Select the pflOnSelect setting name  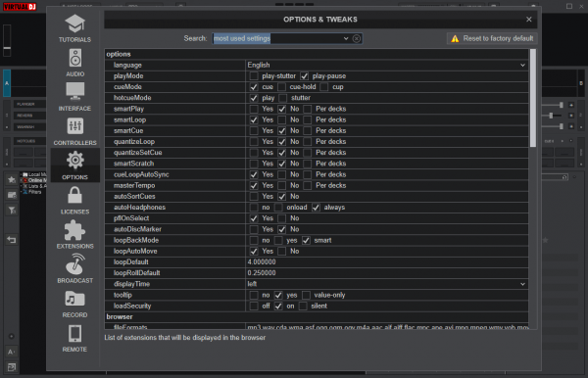131,218
